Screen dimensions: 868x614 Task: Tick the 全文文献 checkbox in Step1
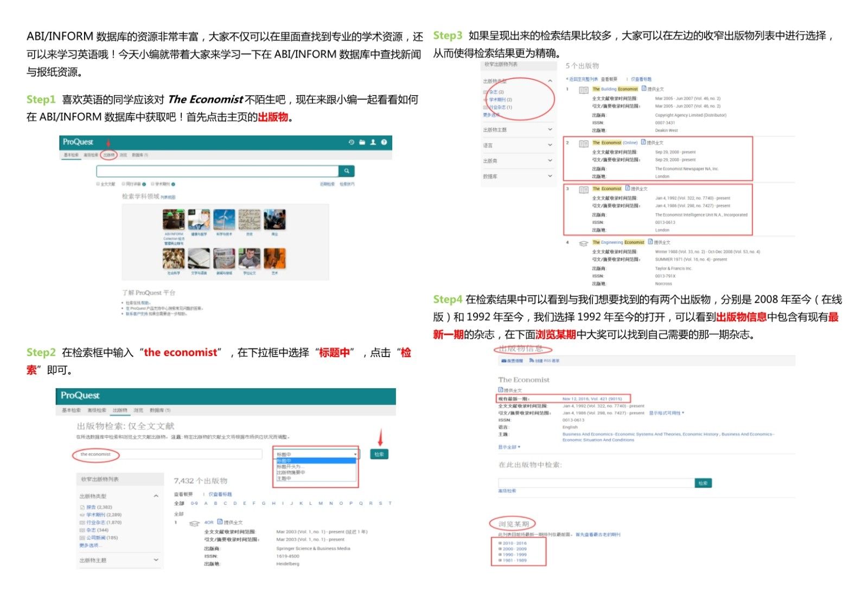pos(98,184)
